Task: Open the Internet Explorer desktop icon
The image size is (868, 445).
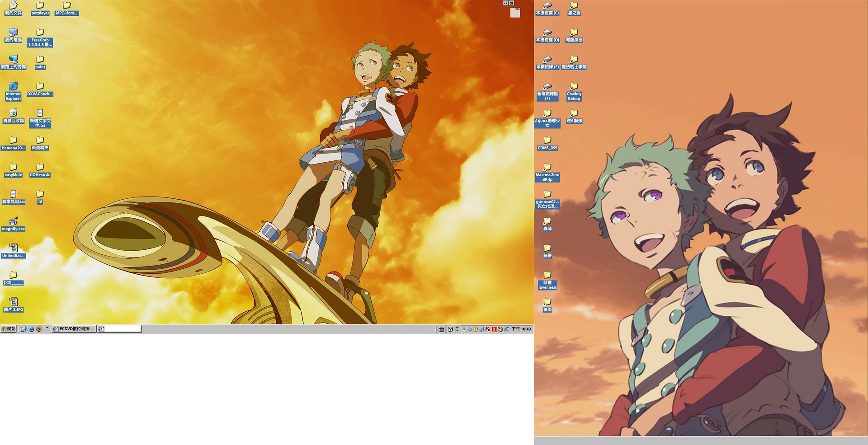Action: point(13,86)
